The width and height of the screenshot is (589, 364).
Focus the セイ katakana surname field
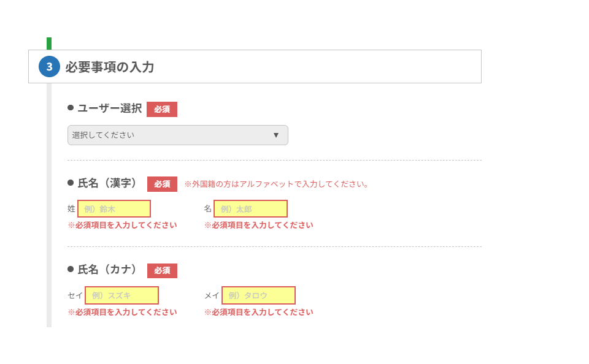click(121, 295)
